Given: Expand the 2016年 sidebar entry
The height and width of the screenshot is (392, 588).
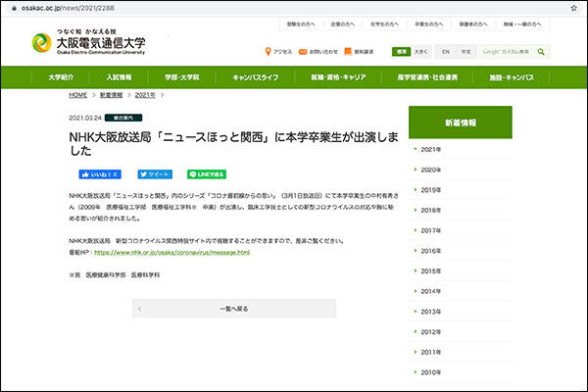Looking at the screenshot, I should click(x=461, y=251).
